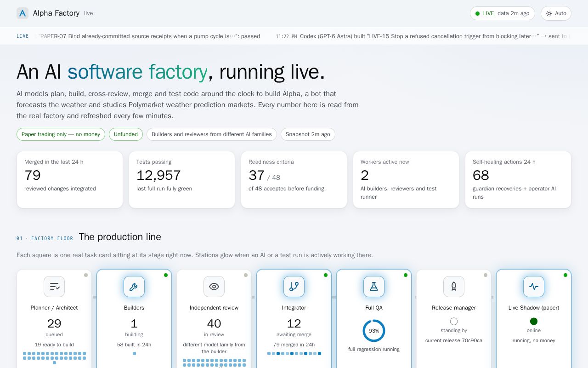Click the LIVE label in ticker bar
Viewport: 588px width, 368px height.
tap(23, 36)
